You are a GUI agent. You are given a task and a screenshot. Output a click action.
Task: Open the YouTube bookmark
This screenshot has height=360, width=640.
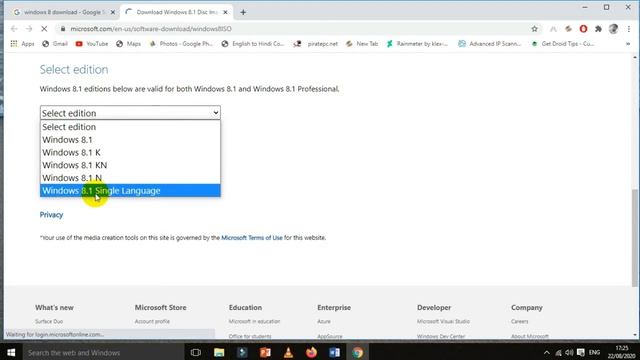(92, 44)
